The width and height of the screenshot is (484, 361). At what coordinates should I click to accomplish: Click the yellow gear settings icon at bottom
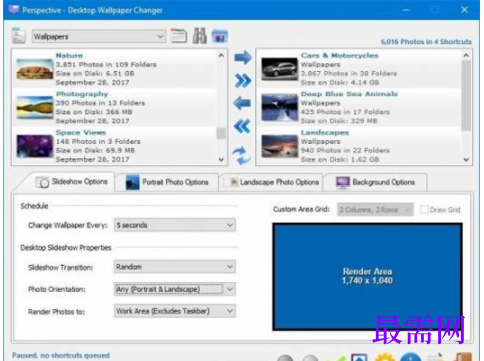(x=385, y=357)
